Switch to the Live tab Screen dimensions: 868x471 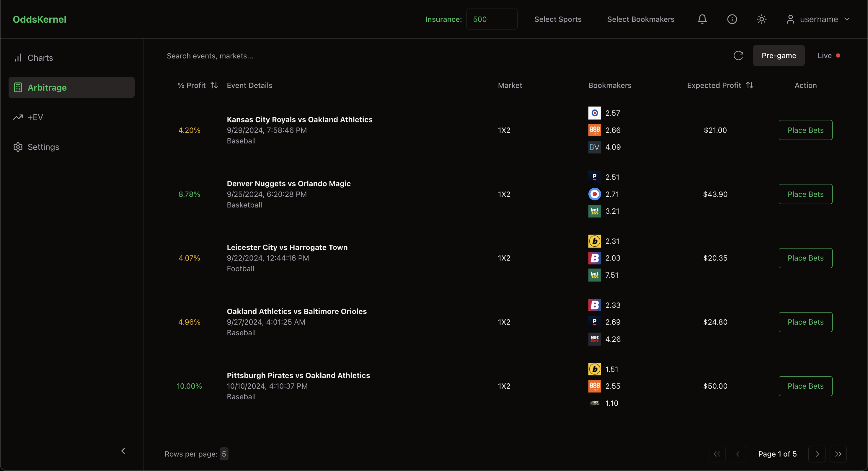(828, 55)
